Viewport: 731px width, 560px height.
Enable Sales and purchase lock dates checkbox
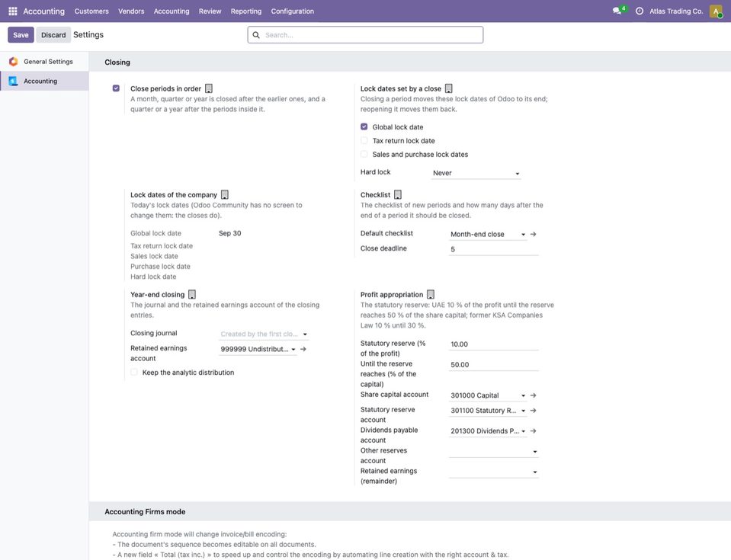[364, 154]
